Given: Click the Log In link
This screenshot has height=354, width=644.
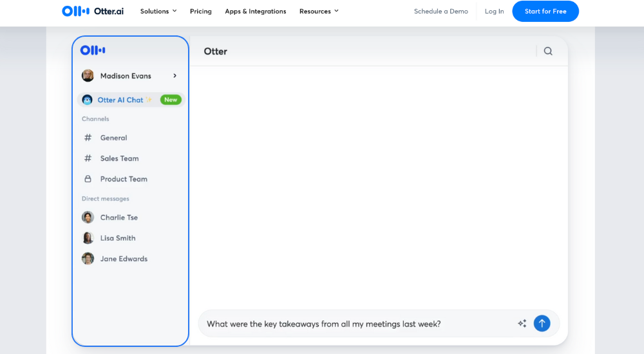Looking at the screenshot, I should click(x=494, y=11).
